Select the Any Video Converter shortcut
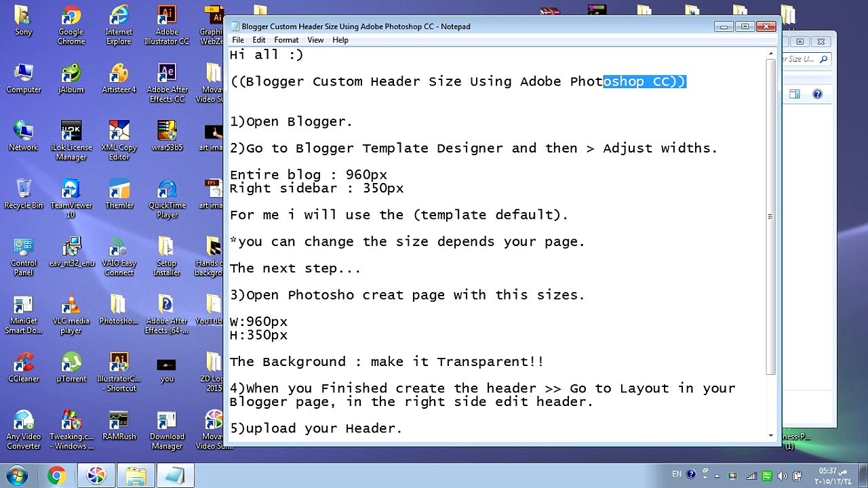This screenshot has height=488, width=868. (x=23, y=431)
